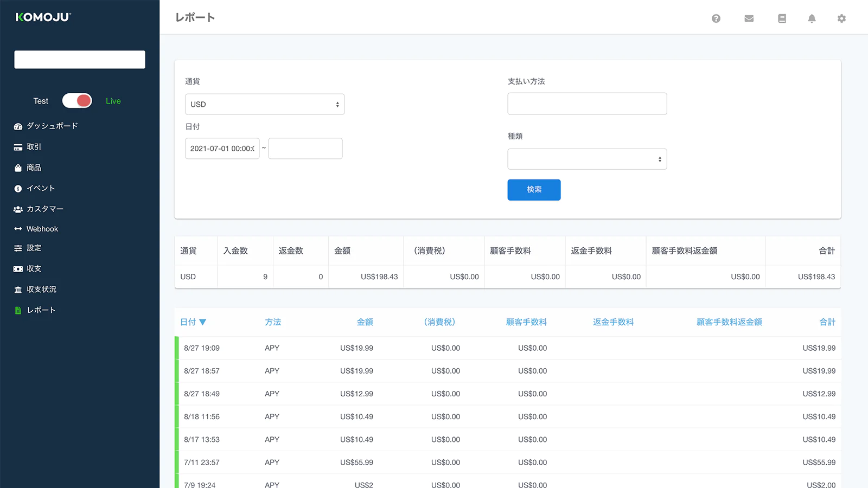Viewport: 868px width, 488px height.
Task: Click the KOMOJU logo
Action: tap(43, 17)
